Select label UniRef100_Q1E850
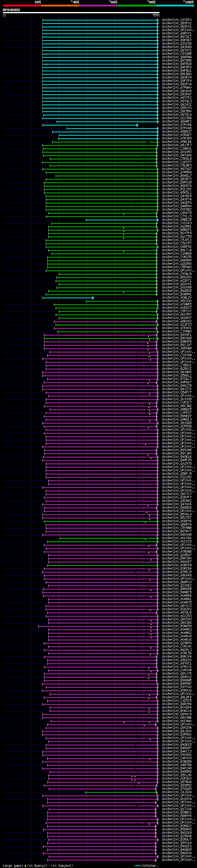197x868 pixels. click(x=177, y=264)
